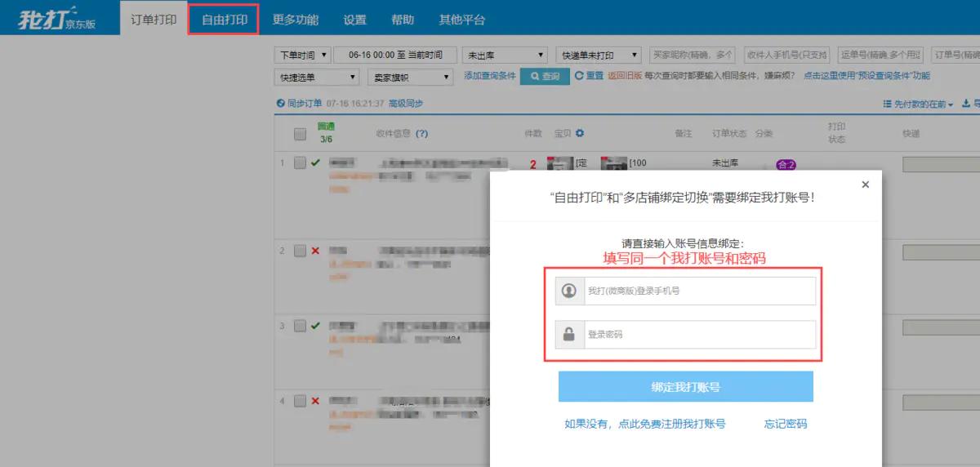Click the 忘记密码 link

(786, 424)
